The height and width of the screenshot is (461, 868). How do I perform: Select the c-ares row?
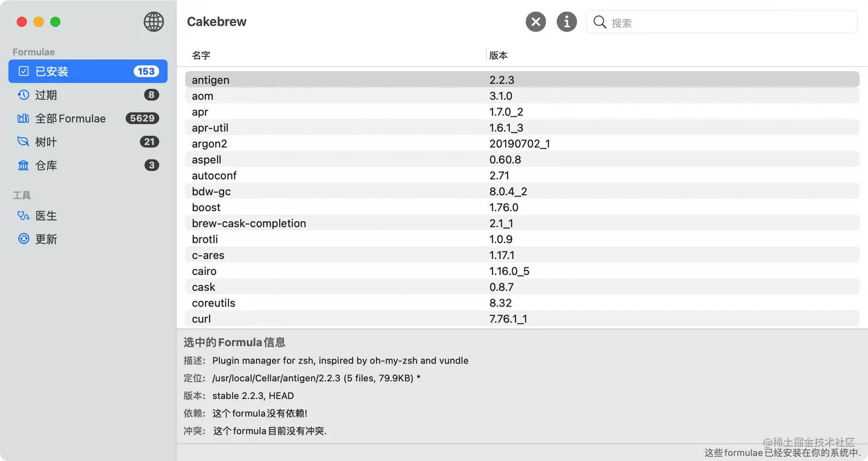522,255
